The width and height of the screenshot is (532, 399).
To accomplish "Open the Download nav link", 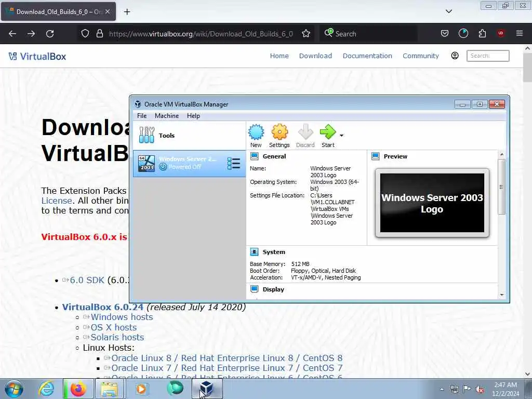I will 315,56.
